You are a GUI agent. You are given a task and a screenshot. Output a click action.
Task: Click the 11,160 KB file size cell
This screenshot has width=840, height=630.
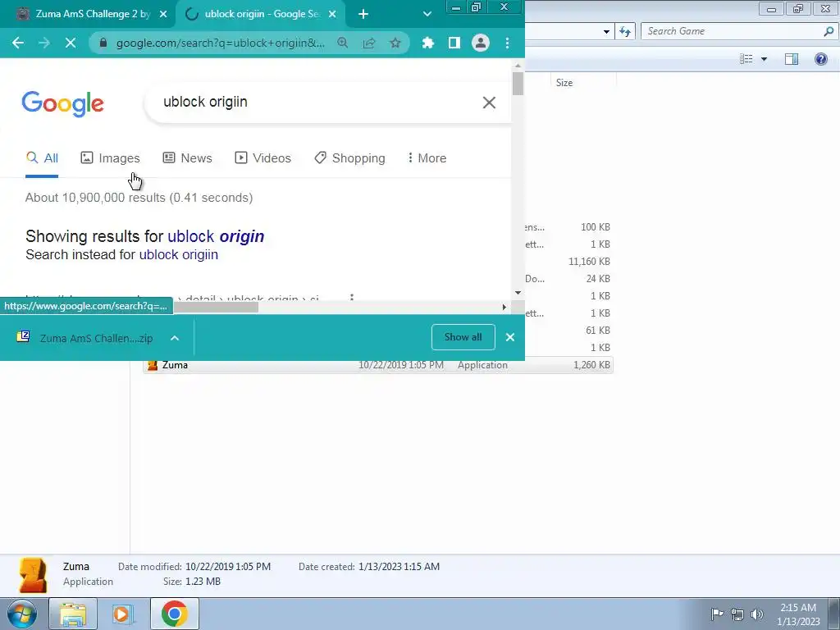[589, 262]
